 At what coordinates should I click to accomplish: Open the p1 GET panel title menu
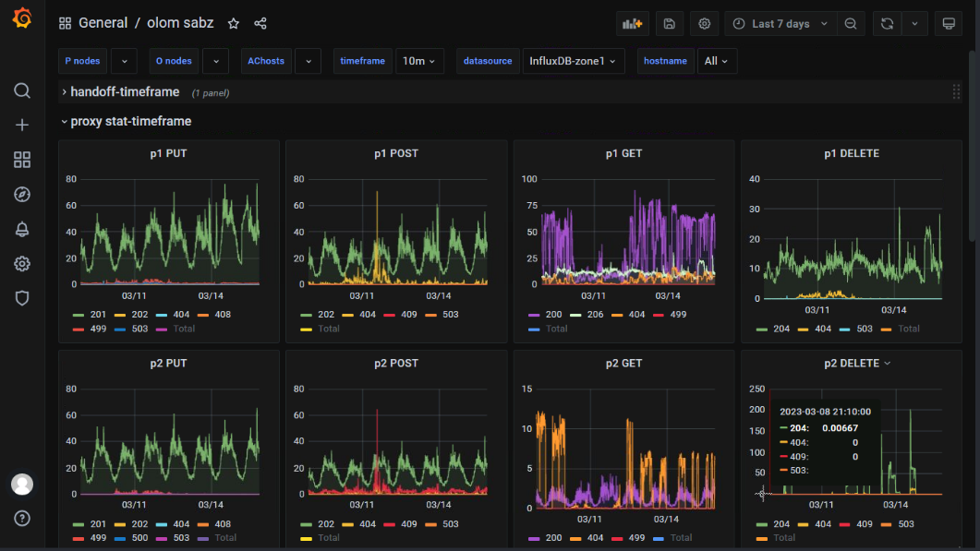pos(623,154)
